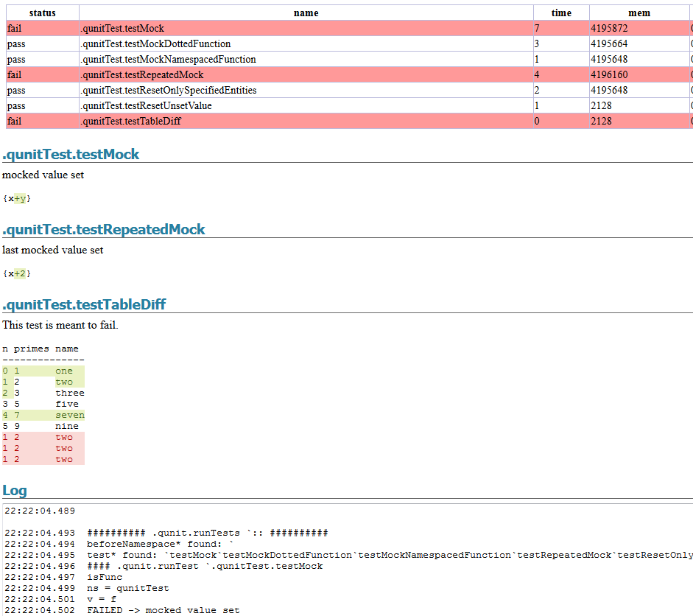Click log line '#### .qunit.runTest'
This screenshot has height=616, width=693.
[x=205, y=567]
